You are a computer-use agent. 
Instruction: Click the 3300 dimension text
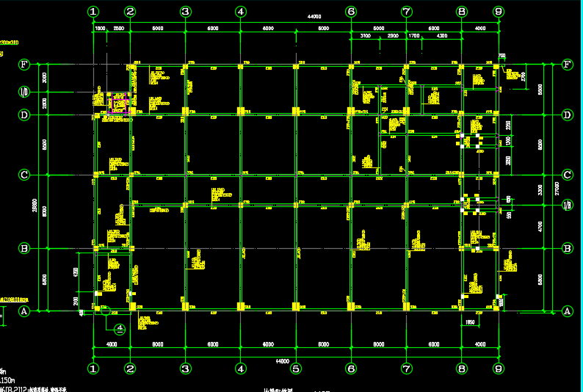540,189
